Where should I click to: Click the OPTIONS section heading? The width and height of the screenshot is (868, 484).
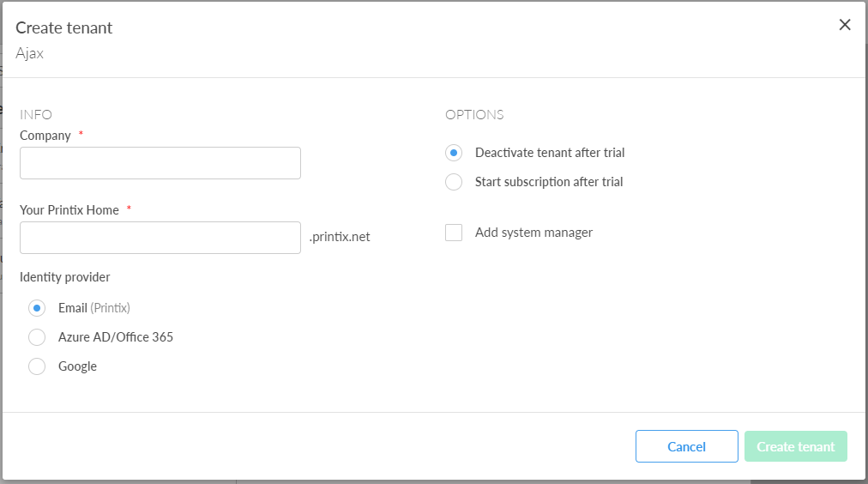[x=474, y=114]
